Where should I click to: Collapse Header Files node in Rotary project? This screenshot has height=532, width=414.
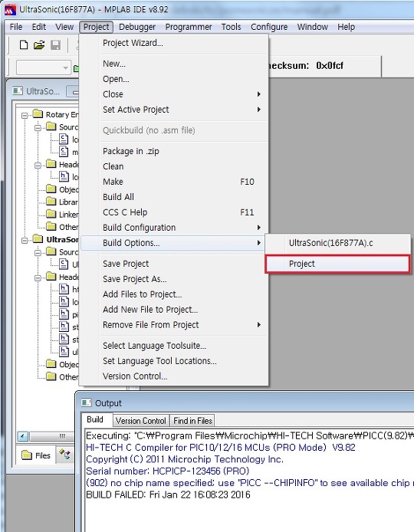pos(38,166)
